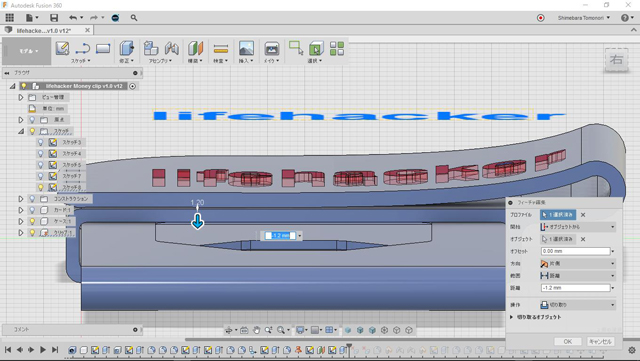The width and height of the screenshot is (640, 361).
Task: Toggle visibility bulb of スケッチ4
Action: click(x=40, y=154)
